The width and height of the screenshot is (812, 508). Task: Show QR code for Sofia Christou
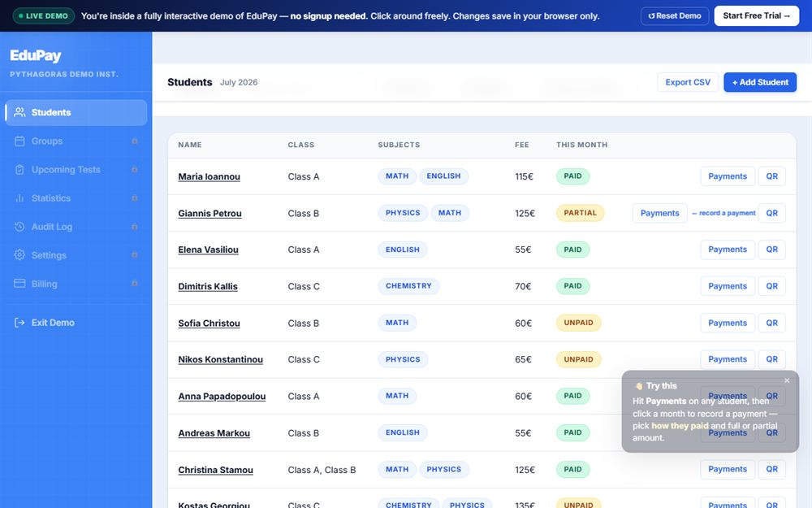pyautogui.click(x=771, y=323)
